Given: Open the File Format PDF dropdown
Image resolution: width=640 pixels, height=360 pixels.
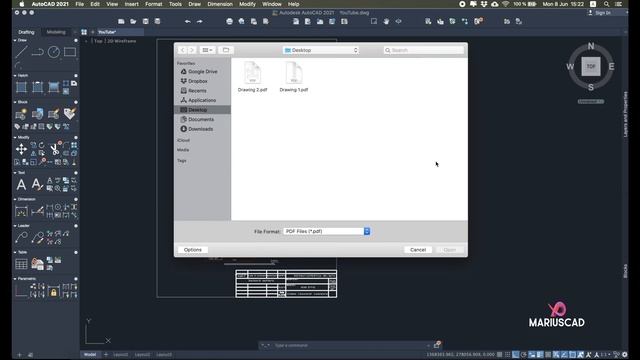Looking at the screenshot, I should (x=327, y=231).
